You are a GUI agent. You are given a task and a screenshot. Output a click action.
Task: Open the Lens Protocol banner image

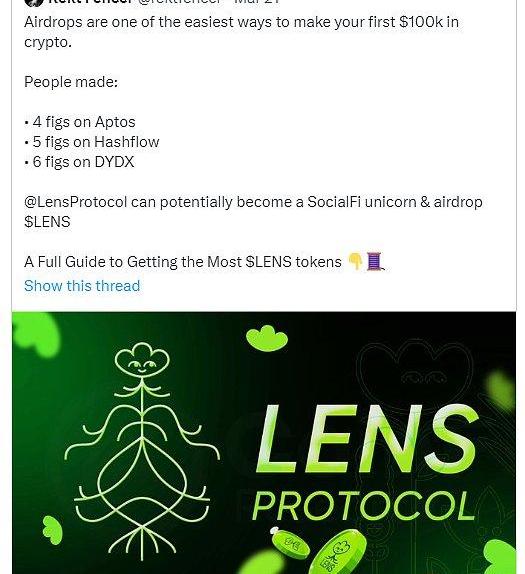point(264,443)
